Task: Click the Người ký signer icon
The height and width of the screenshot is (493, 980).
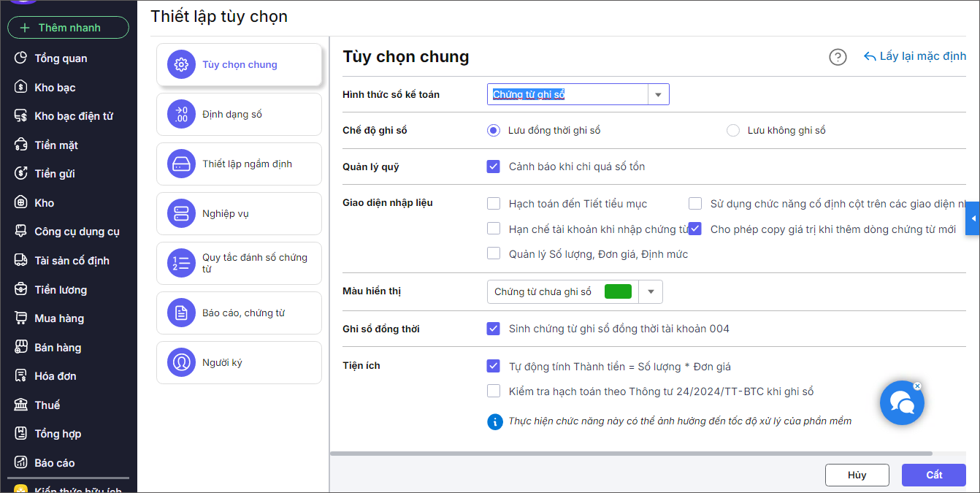Action: click(x=181, y=362)
